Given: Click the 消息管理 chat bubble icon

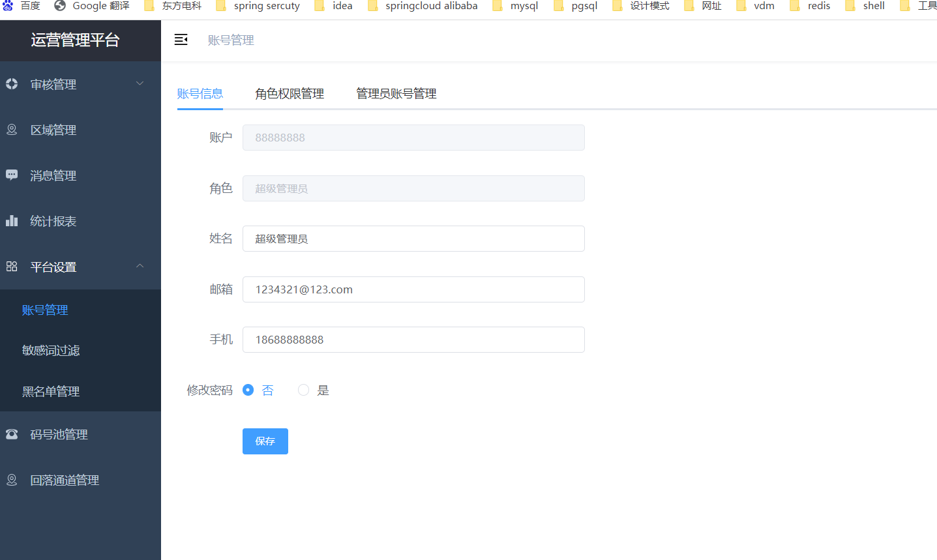Looking at the screenshot, I should [12, 175].
